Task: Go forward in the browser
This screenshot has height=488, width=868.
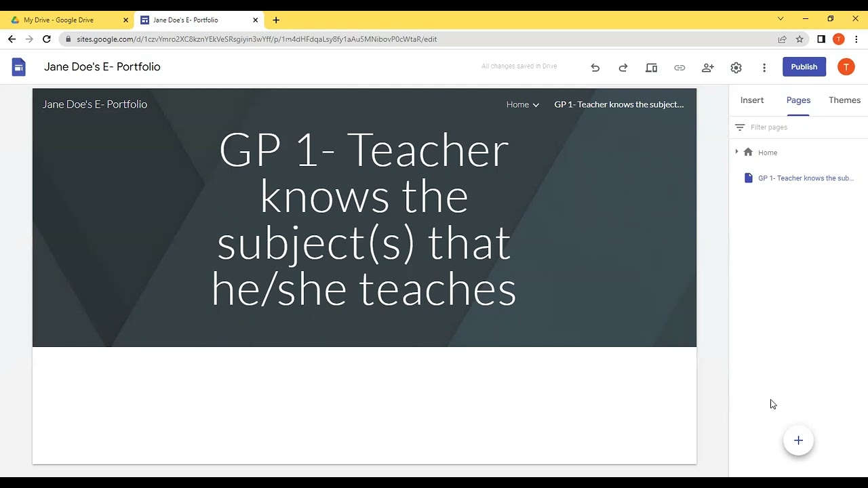Action: (x=29, y=39)
